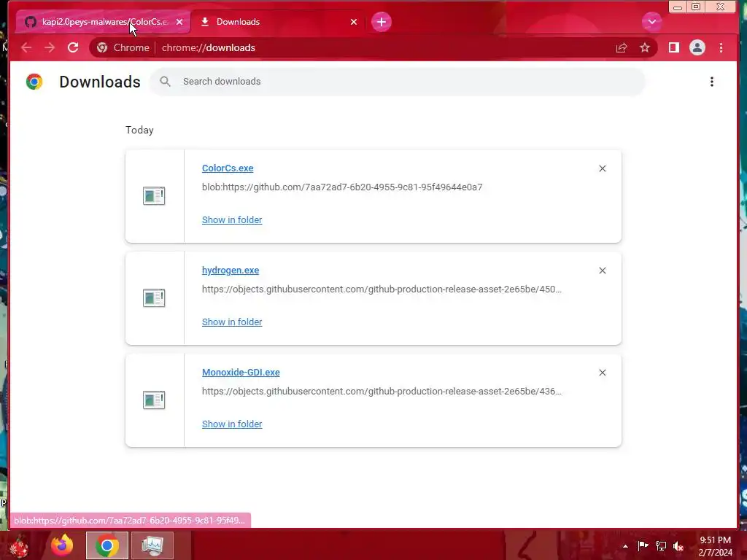Viewport: 747px width, 560px height.
Task: Open Monoxide-GDI.exe file link
Action: 241,373
